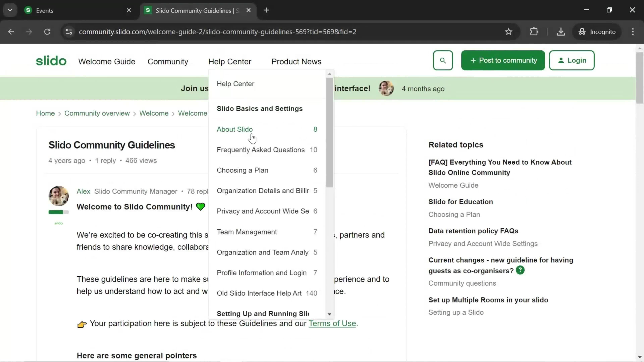The height and width of the screenshot is (362, 644).
Task: Click the page refresh icon
Action: (x=47, y=31)
